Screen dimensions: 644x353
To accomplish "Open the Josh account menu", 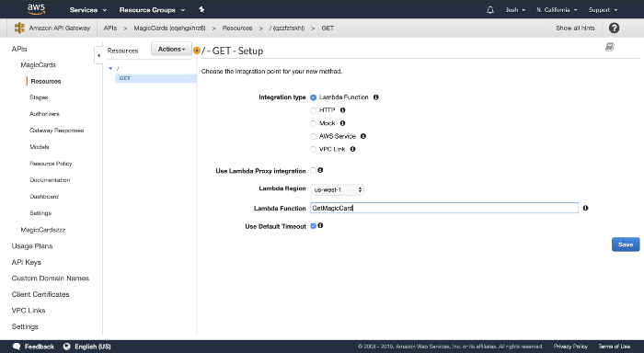I will [515, 10].
